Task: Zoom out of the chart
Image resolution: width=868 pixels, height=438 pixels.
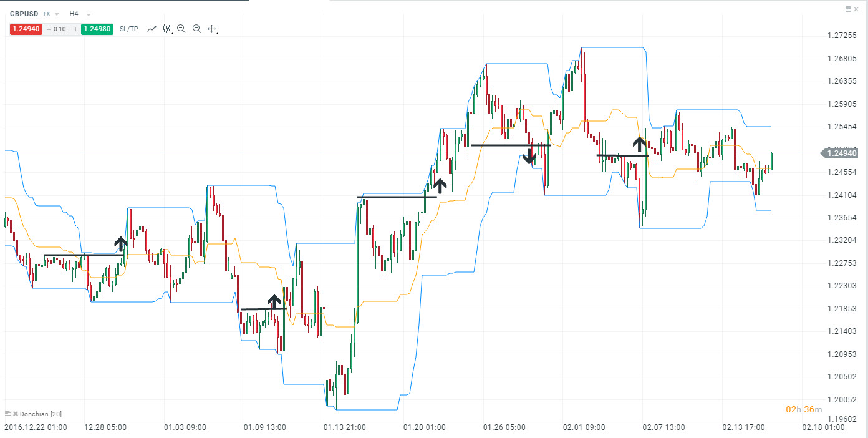Action: pyautogui.click(x=181, y=29)
